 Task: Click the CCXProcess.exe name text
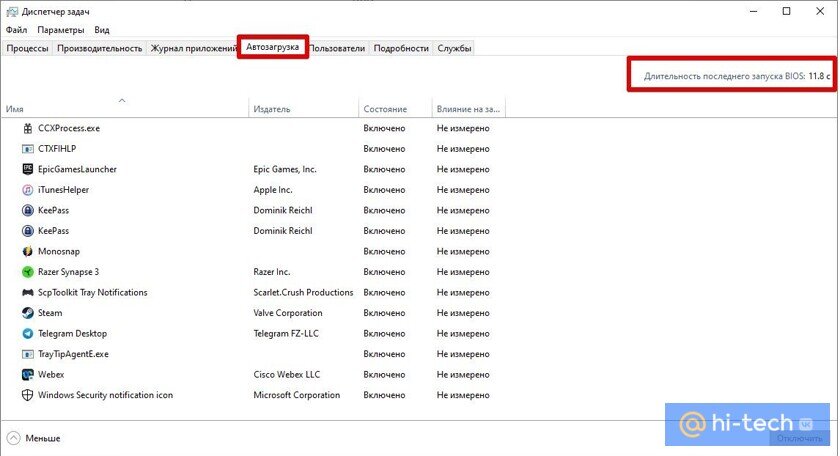[x=69, y=128]
